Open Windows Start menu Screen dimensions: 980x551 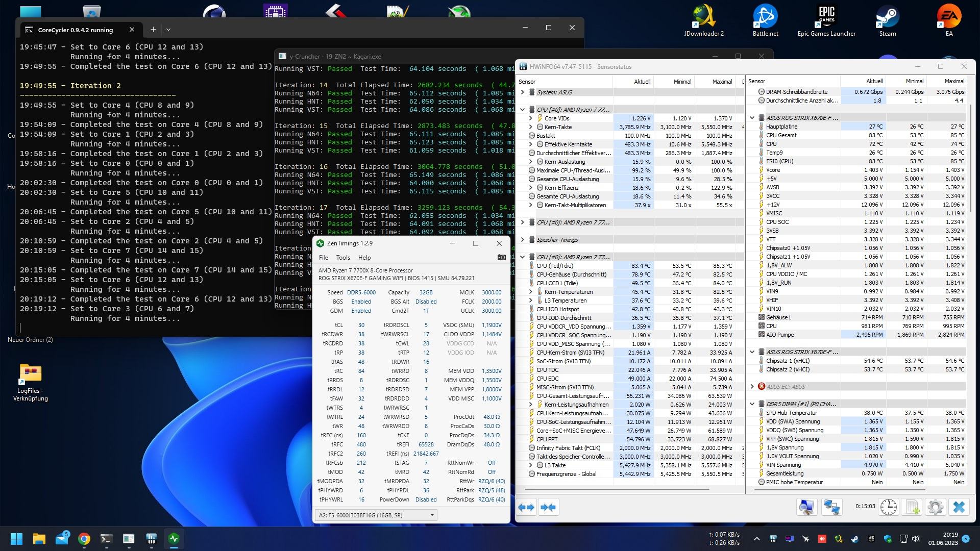[16, 539]
